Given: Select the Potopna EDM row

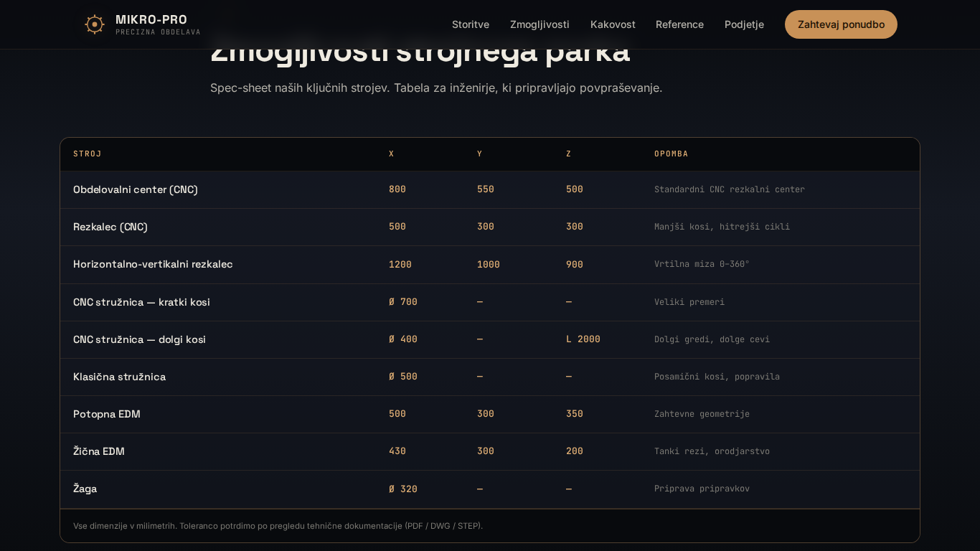Looking at the screenshot, I should tap(107, 414).
